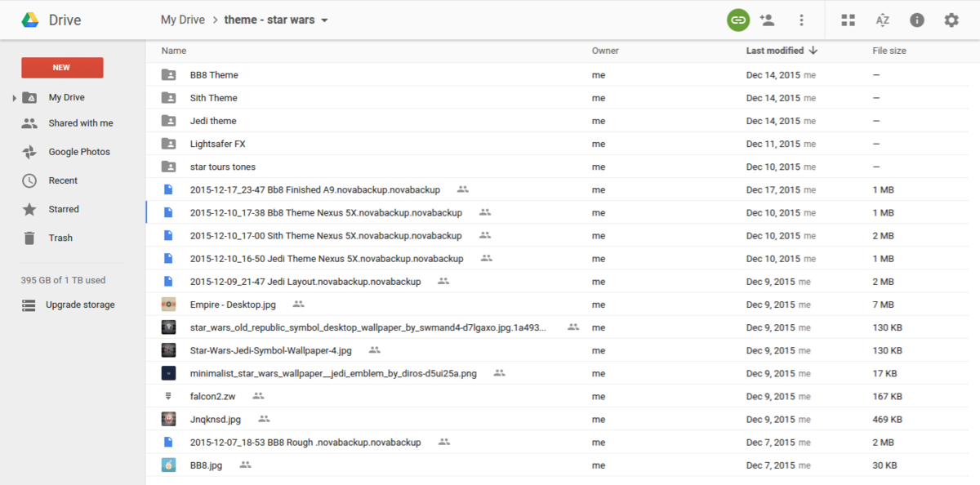Open the theme - star wars folder dropdown
This screenshot has height=485, width=980.
click(323, 19)
